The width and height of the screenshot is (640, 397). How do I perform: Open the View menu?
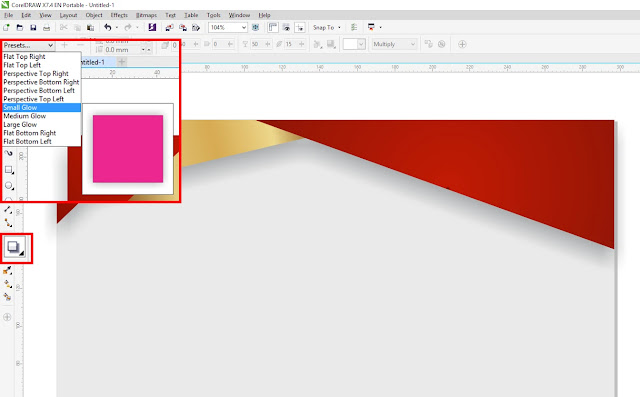(45, 15)
